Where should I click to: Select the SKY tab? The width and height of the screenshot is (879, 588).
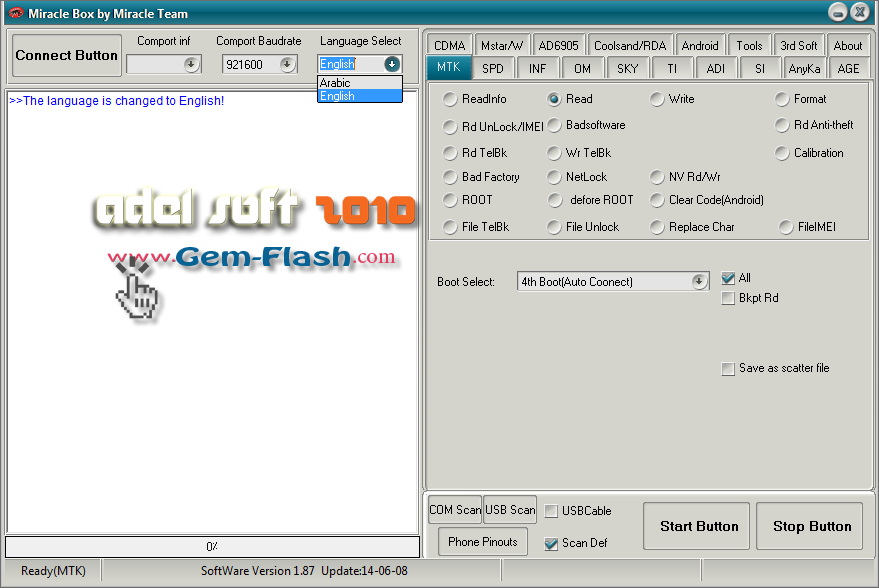pyautogui.click(x=627, y=68)
